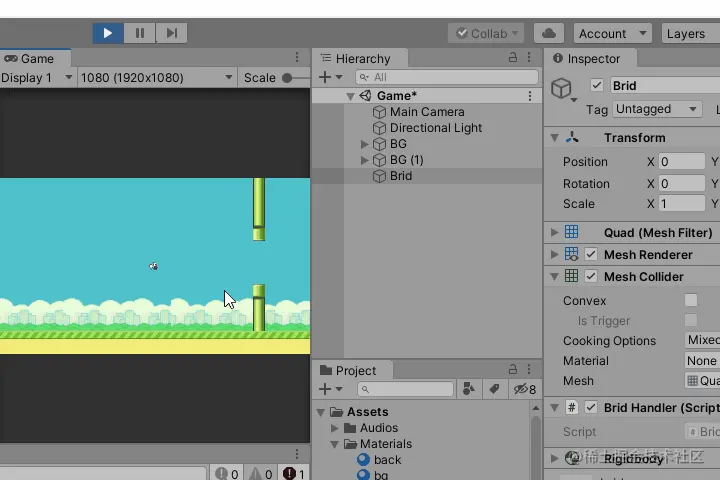Screen dimensions: 720x480
Task: Collapse the Transform component
Action: tap(555, 138)
